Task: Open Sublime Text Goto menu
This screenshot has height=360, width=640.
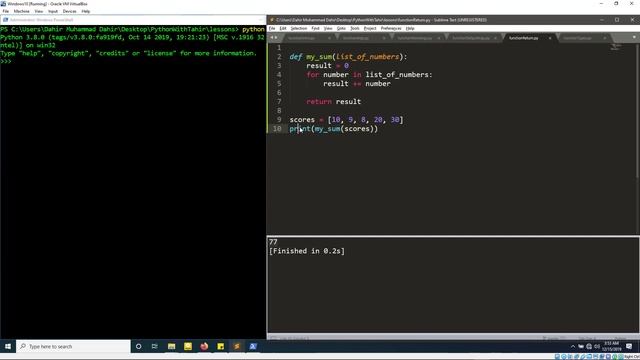Action: (341, 29)
